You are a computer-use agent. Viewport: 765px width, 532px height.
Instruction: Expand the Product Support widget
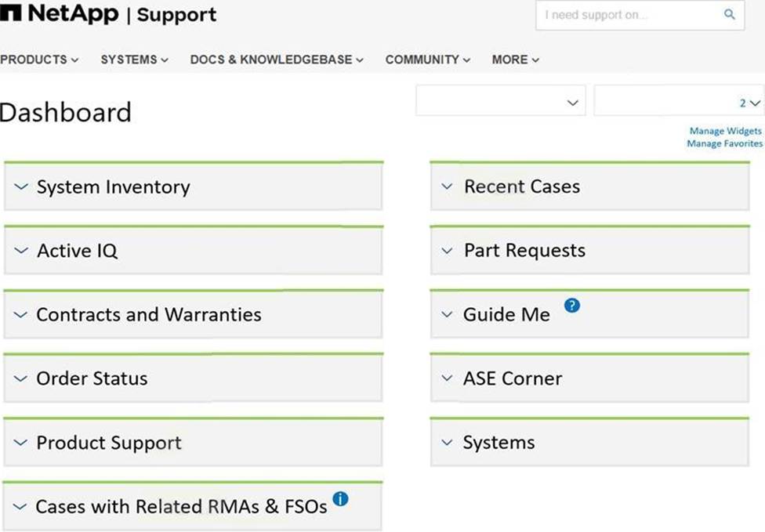pos(21,443)
